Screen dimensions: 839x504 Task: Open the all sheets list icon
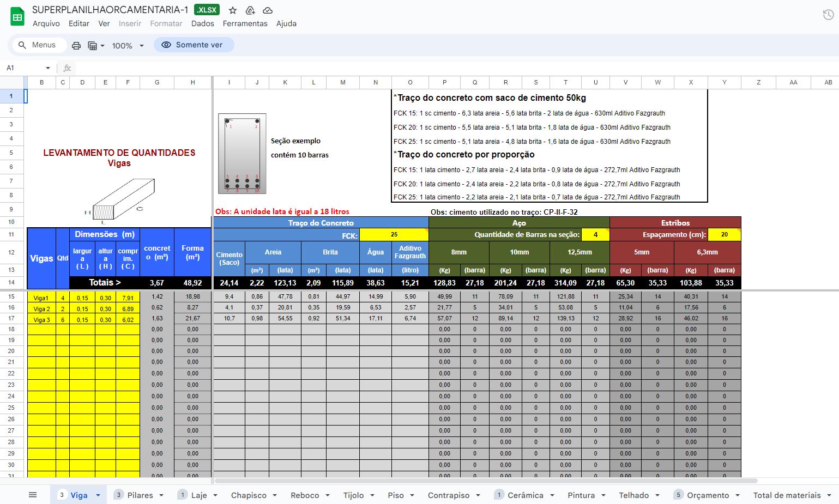click(33, 495)
